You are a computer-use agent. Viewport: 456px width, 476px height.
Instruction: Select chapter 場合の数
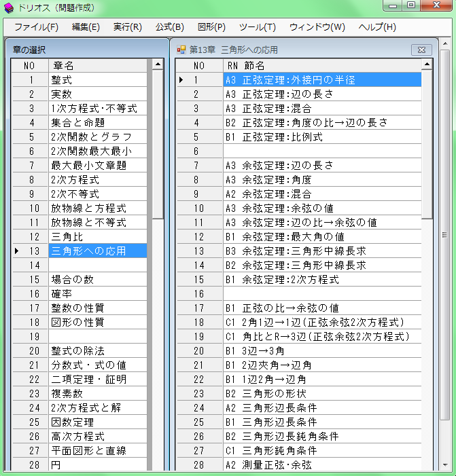97,280
